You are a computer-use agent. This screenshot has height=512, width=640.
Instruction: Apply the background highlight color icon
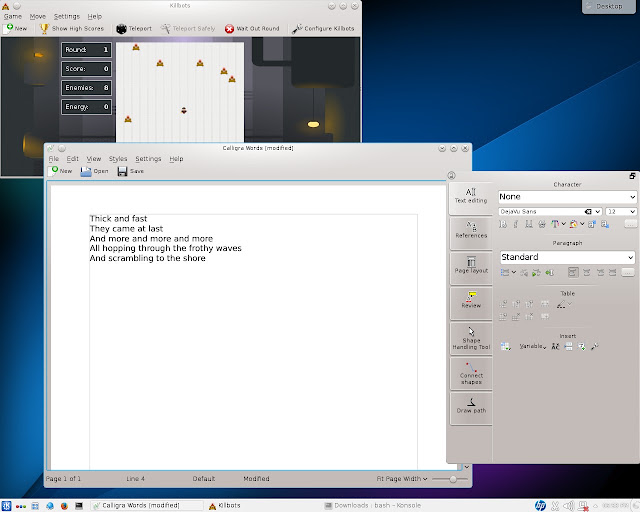pos(573,224)
